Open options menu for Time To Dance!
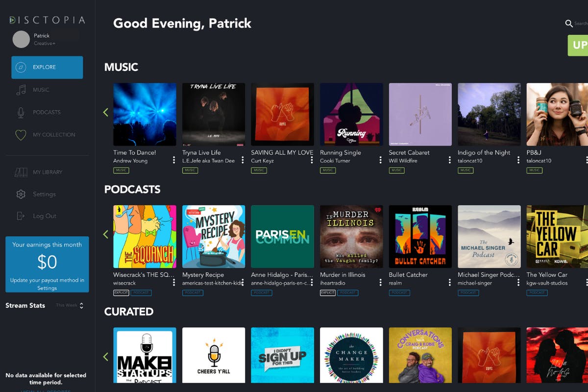The width and height of the screenshot is (588, 392). (173, 160)
